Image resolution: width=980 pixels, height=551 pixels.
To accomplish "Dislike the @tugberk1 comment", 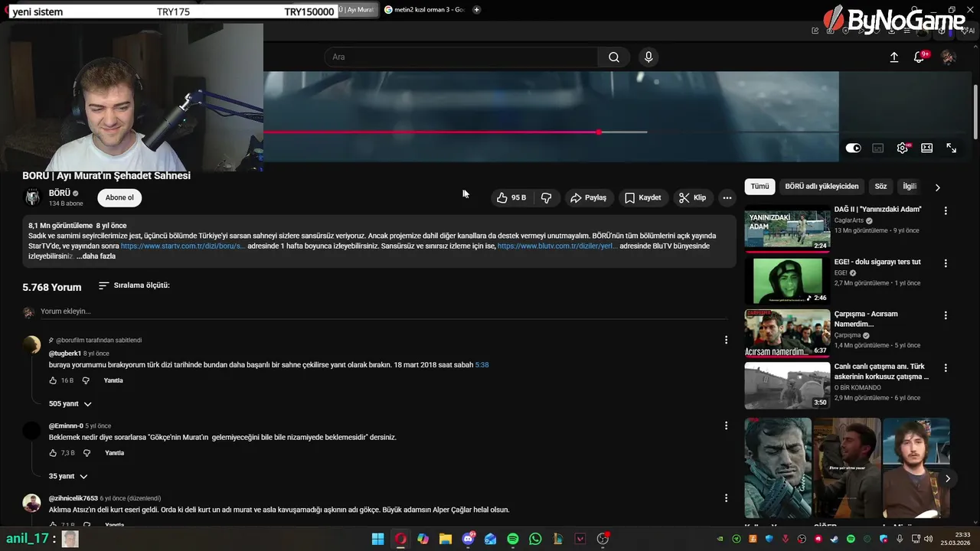I will 86,380.
